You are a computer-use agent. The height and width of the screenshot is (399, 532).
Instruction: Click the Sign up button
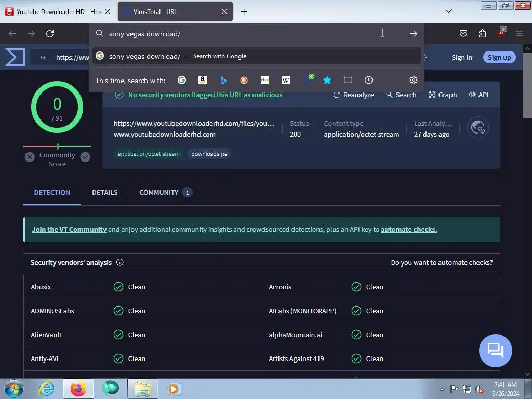point(499,57)
